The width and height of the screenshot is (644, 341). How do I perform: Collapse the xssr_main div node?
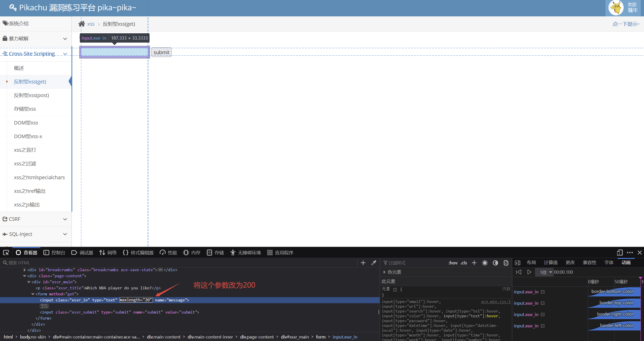[29, 282]
